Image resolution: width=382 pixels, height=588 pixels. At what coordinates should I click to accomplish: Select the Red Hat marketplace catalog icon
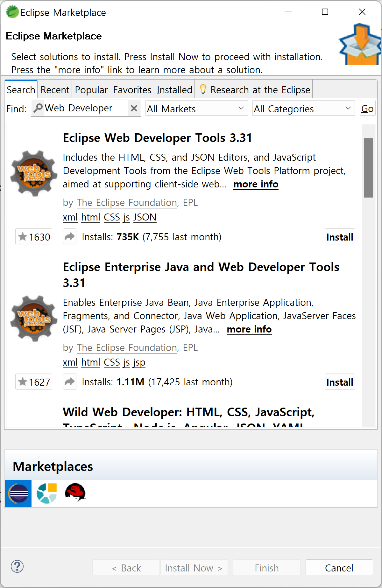[75, 493]
